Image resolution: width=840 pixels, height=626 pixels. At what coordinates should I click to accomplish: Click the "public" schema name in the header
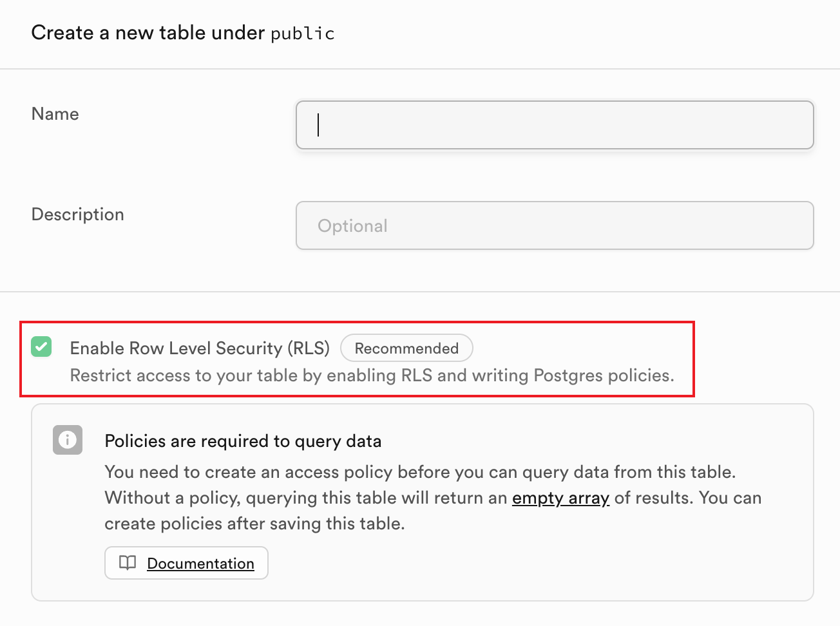[x=303, y=33]
